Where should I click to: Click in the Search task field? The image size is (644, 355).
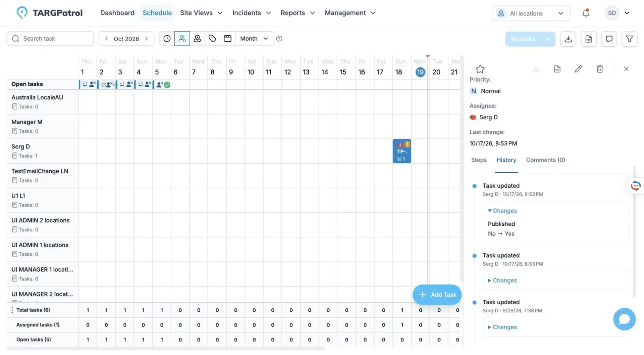pos(50,39)
